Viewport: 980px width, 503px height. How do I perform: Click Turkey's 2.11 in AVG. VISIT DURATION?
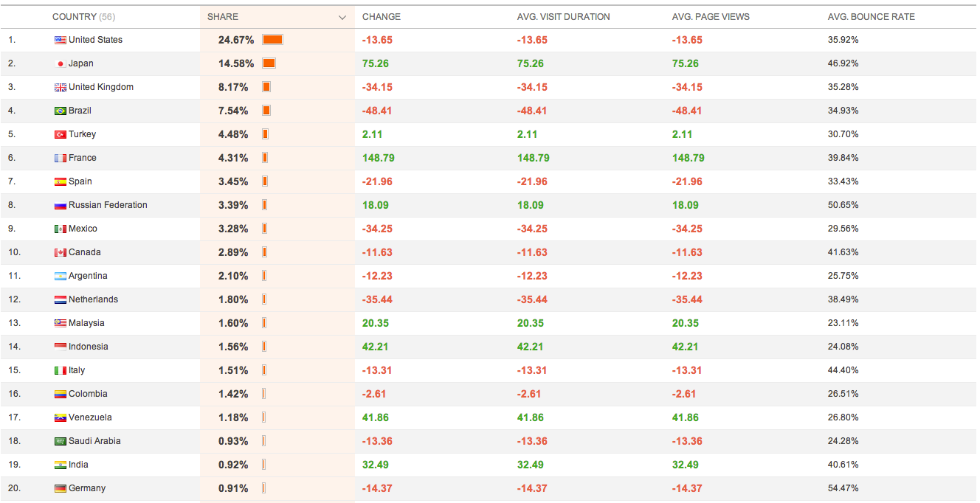(x=528, y=134)
